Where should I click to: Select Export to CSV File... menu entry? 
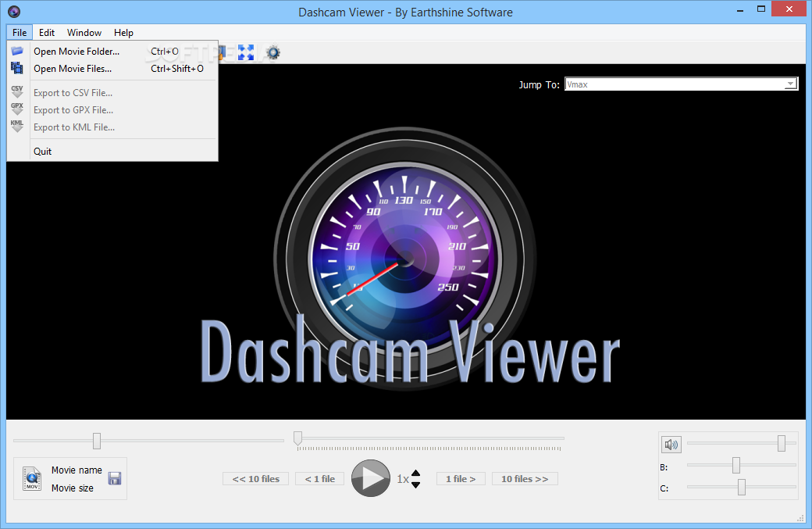pos(112,93)
